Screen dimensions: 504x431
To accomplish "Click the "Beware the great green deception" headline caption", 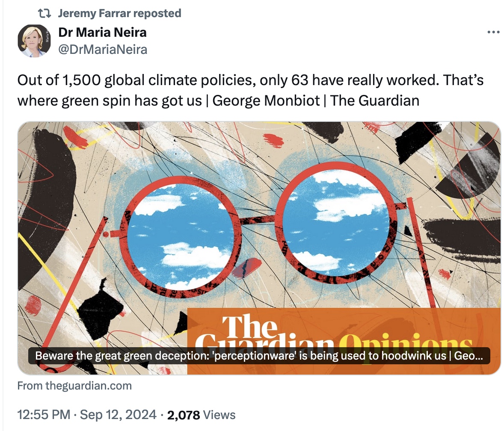I will pos(259,356).
